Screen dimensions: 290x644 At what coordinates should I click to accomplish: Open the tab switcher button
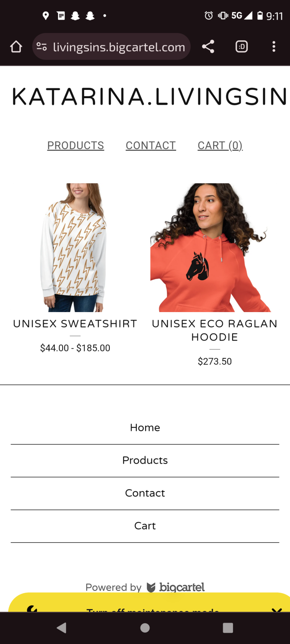(241, 47)
